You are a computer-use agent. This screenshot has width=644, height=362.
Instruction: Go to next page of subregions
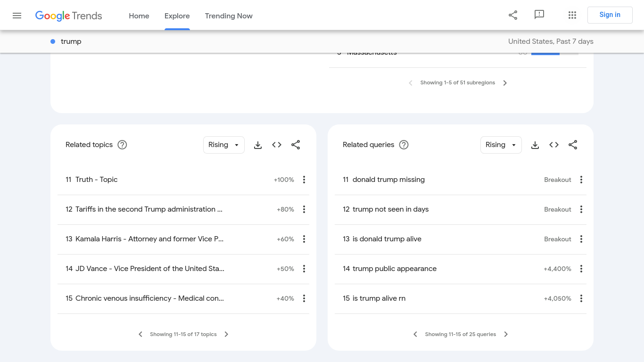[505, 83]
